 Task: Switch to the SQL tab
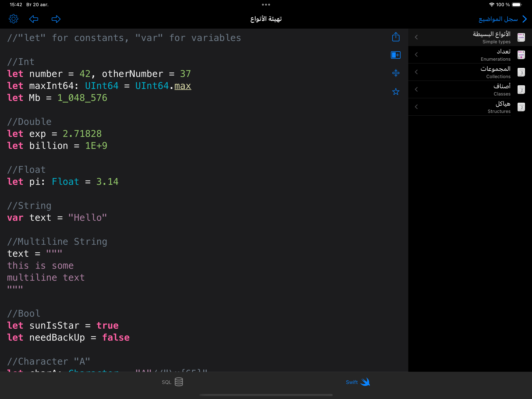[x=172, y=382]
